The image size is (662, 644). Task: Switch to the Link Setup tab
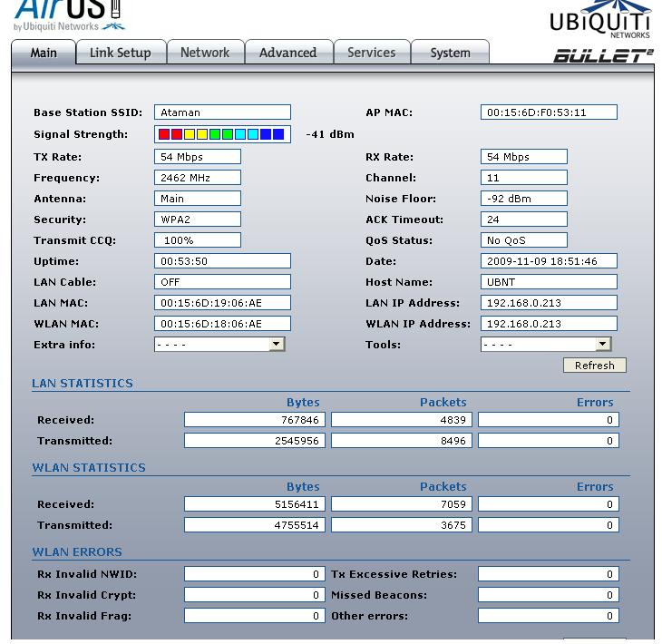click(x=121, y=53)
